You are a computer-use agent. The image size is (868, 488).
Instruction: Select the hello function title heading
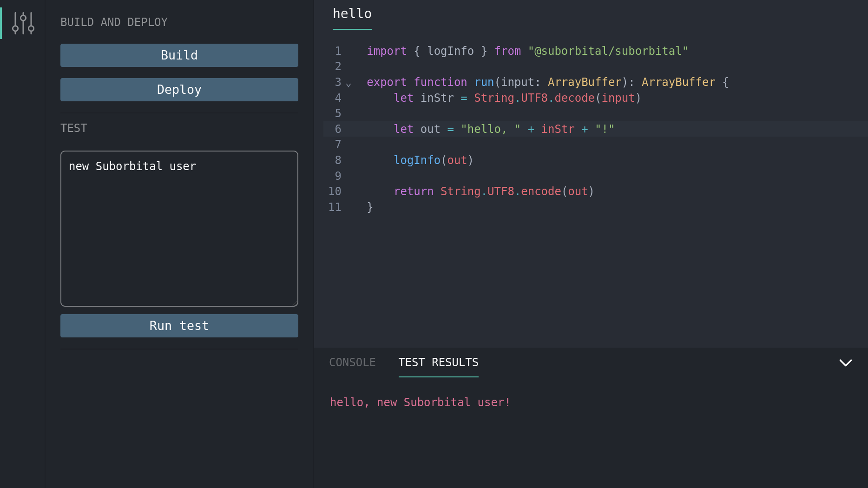pos(352,13)
